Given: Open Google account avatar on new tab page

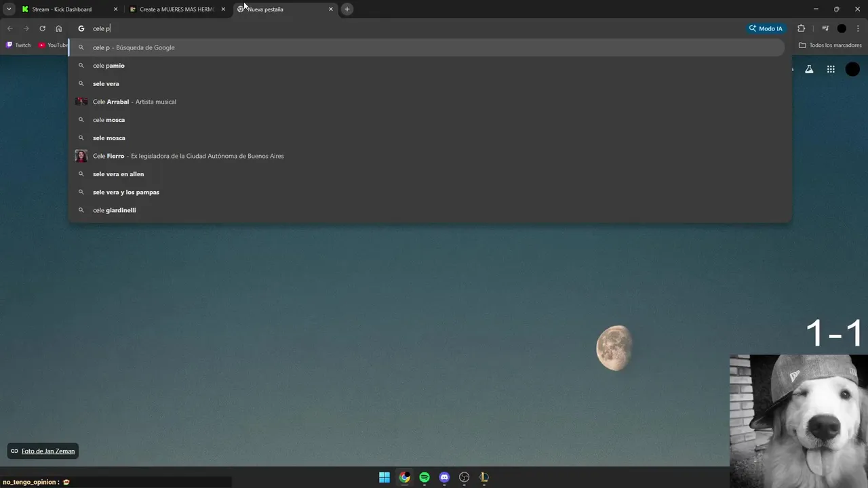Looking at the screenshot, I should click(852, 69).
